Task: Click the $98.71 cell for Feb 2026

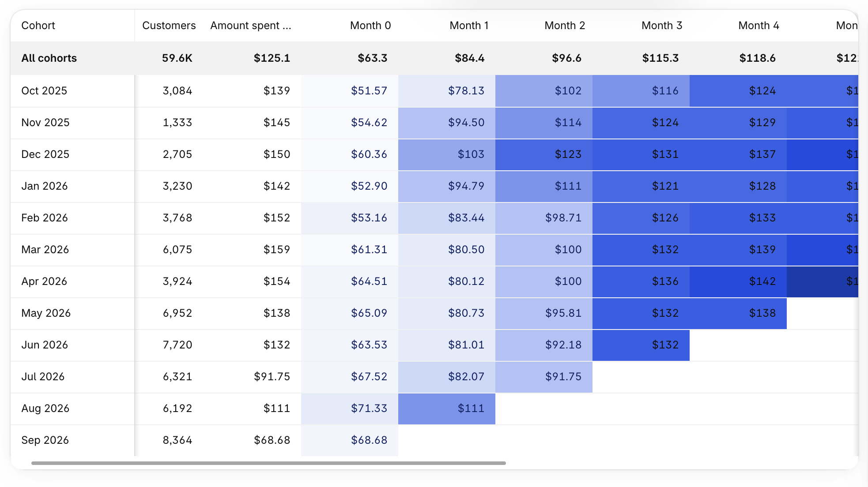Action: tap(544, 218)
